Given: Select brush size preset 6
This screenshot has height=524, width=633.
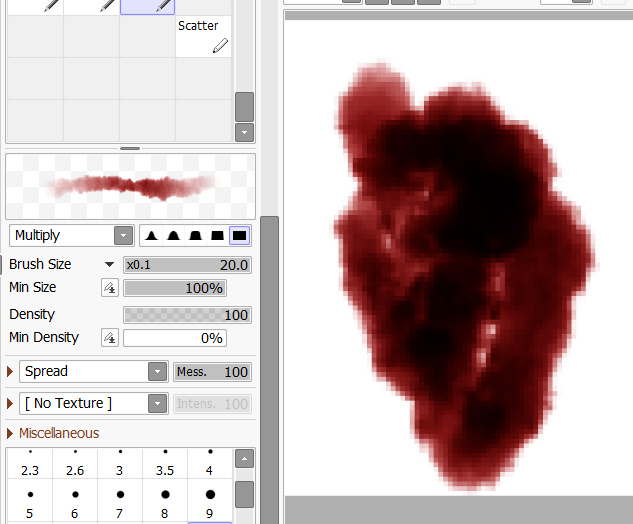Looking at the screenshot, I should point(75,501).
